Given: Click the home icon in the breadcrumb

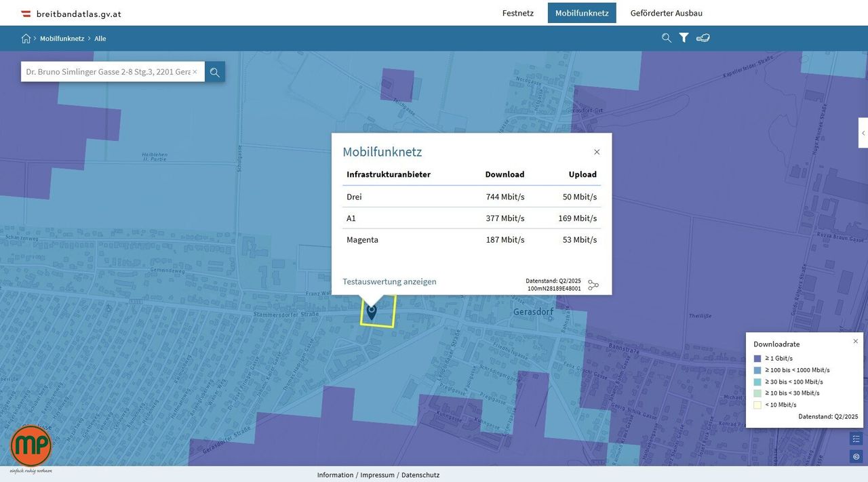Looking at the screenshot, I should point(26,39).
